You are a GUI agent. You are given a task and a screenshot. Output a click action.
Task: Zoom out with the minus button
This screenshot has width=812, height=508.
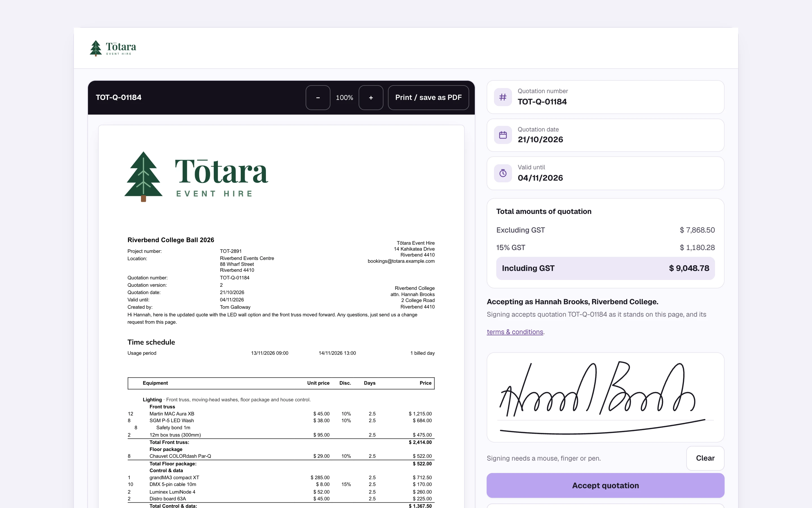318,97
